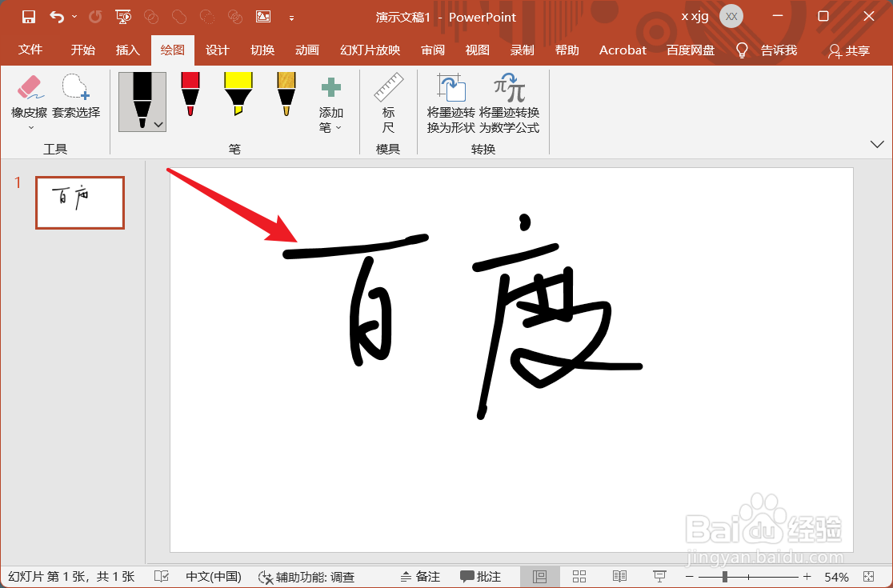Click the zoom slider handle

click(x=724, y=577)
